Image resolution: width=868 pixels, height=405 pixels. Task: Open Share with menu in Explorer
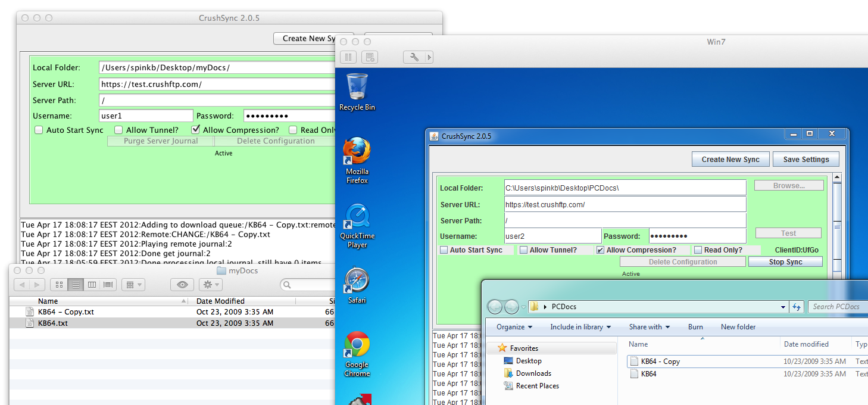point(650,327)
